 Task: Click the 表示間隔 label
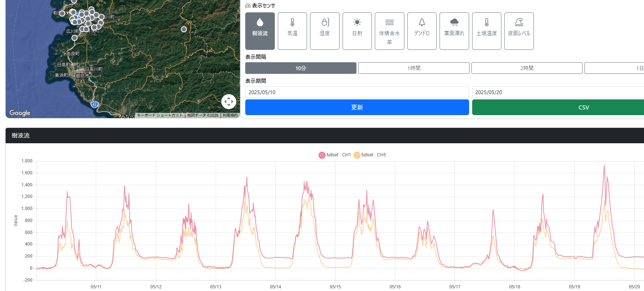pyautogui.click(x=256, y=57)
